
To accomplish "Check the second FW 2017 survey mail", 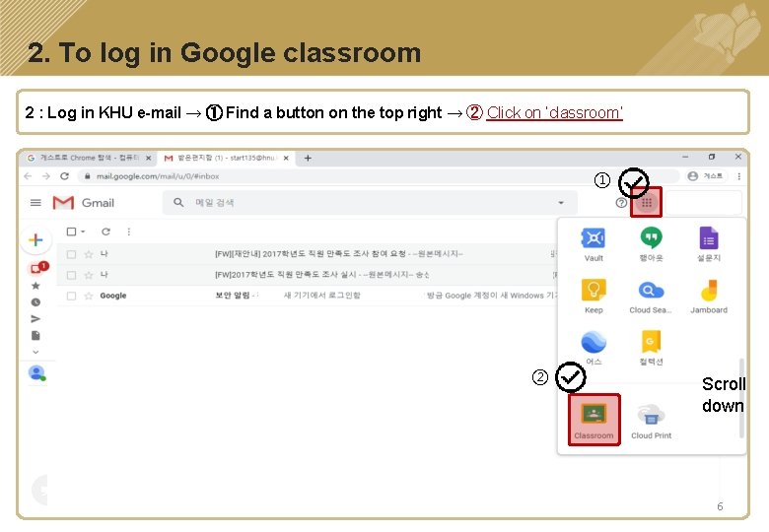I will tap(71, 275).
